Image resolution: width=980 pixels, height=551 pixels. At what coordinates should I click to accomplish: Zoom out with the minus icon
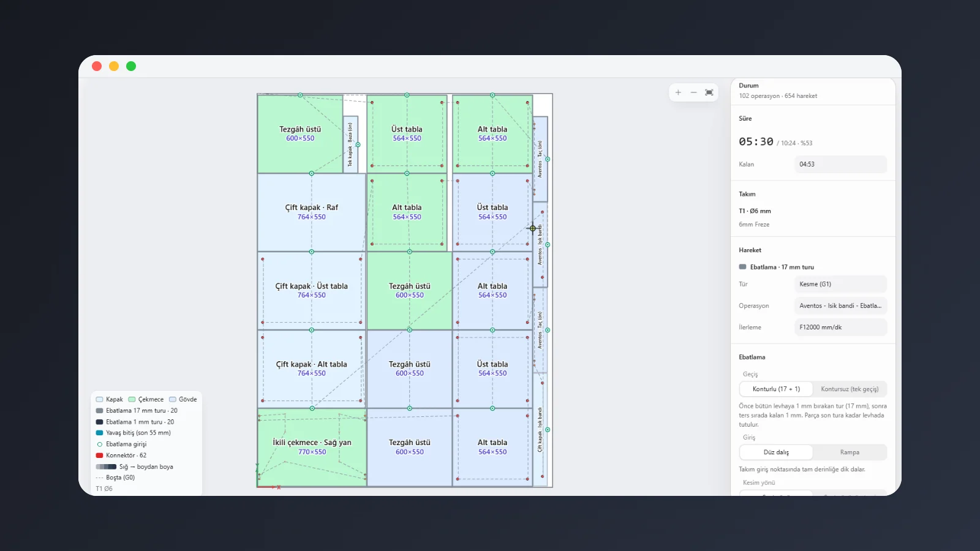click(693, 92)
